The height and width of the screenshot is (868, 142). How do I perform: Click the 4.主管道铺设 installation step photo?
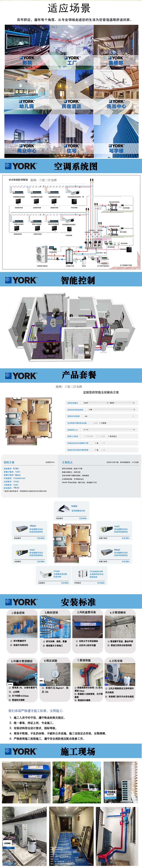(120, 627)
